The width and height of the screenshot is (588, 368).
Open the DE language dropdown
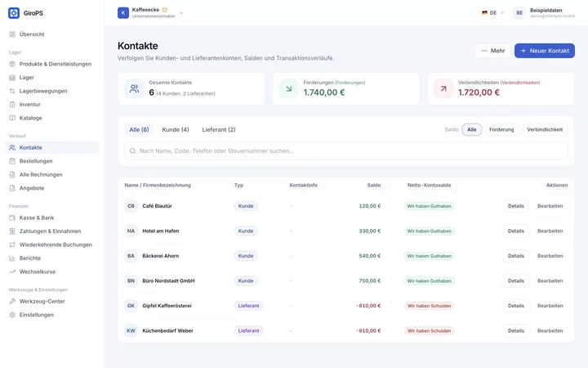[492, 13]
